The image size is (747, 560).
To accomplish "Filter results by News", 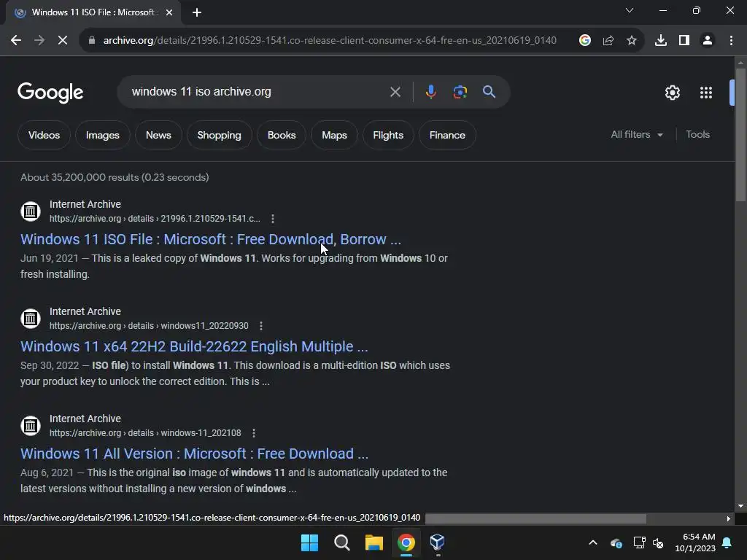I will 158,135.
